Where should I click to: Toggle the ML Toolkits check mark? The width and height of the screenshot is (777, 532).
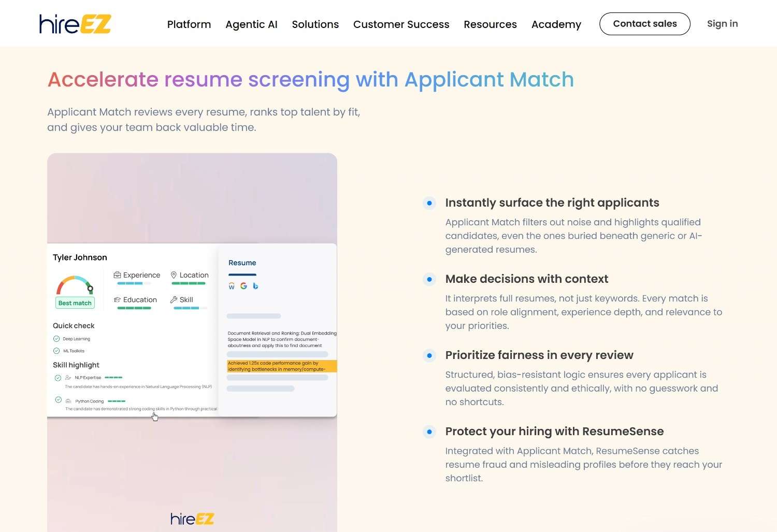[x=56, y=351]
